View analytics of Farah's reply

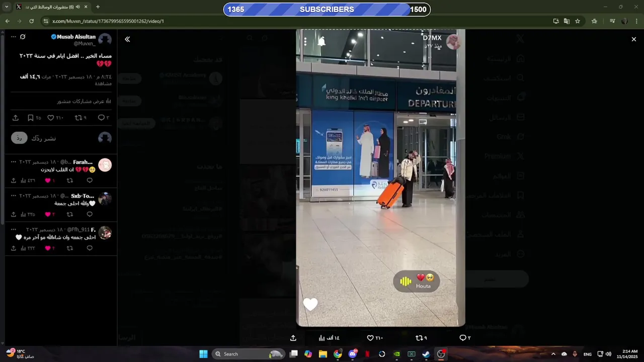[x=28, y=180]
